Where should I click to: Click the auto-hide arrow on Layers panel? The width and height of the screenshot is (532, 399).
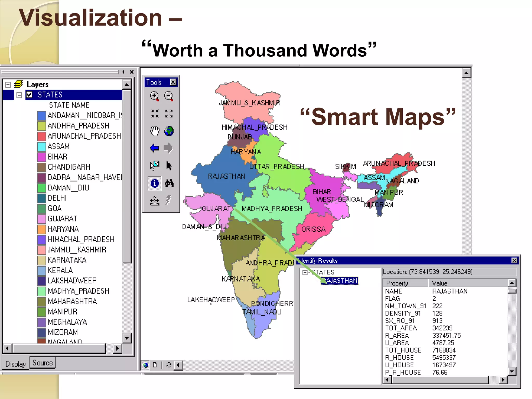123,72
